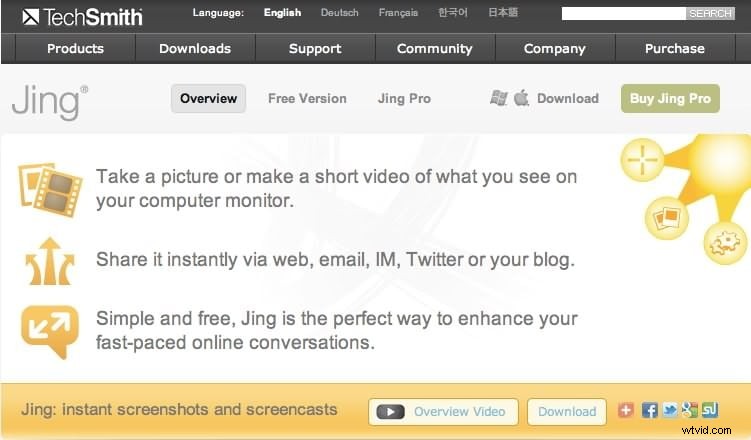Click the TechSmith logo
Screen dimensions: 751x440
click(x=82, y=17)
